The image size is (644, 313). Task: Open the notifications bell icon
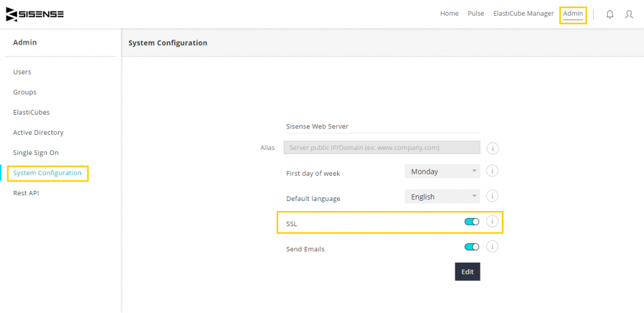(x=610, y=14)
